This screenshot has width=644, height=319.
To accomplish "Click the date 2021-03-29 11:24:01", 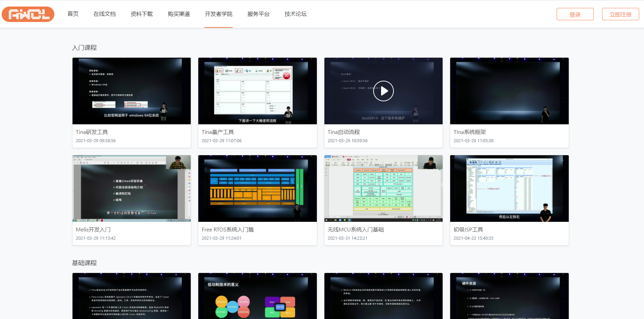I will pos(222,238).
